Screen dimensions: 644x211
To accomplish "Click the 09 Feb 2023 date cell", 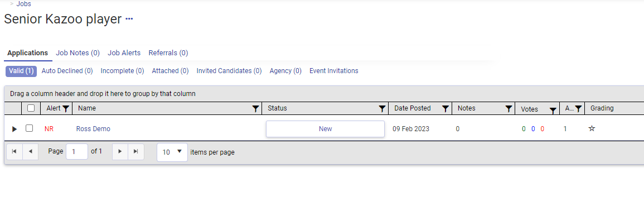I will 411,129.
